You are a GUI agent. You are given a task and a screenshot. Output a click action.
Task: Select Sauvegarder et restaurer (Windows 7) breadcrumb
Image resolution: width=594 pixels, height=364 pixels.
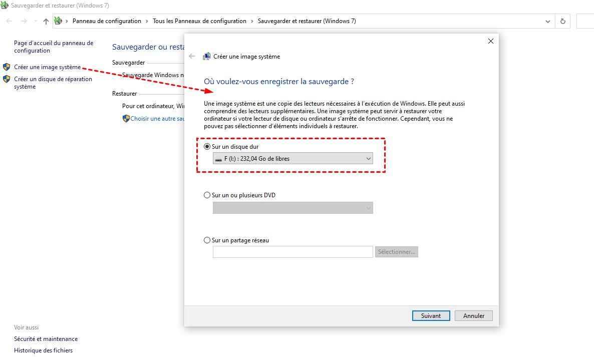click(307, 21)
